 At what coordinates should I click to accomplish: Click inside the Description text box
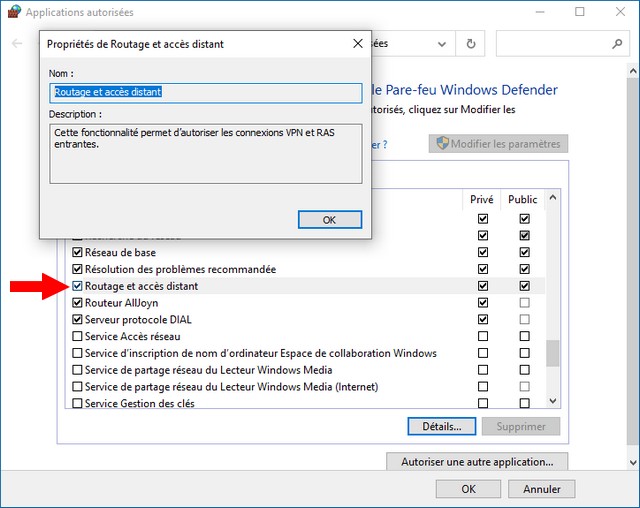pos(206,154)
